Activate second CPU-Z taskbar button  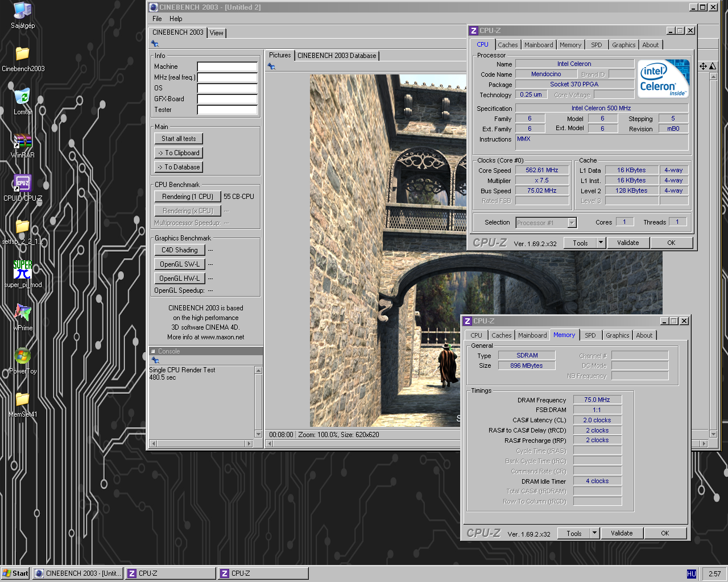[263, 573]
